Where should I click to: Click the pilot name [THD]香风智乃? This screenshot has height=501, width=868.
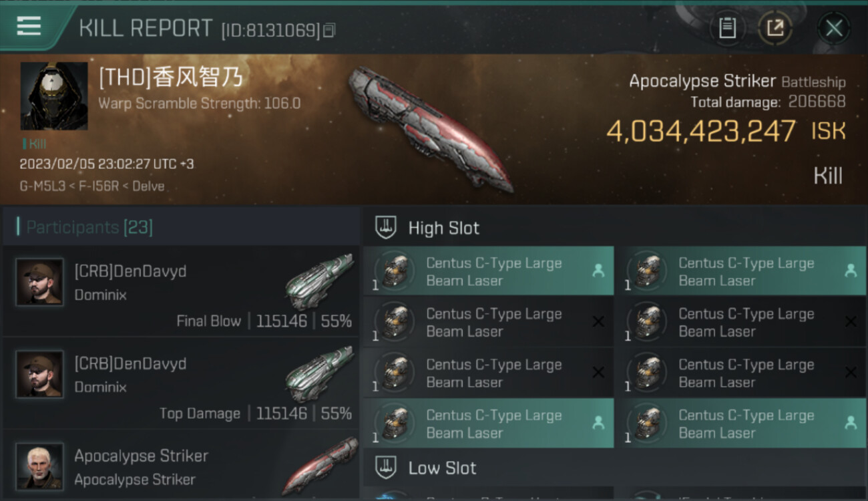(x=170, y=78)
